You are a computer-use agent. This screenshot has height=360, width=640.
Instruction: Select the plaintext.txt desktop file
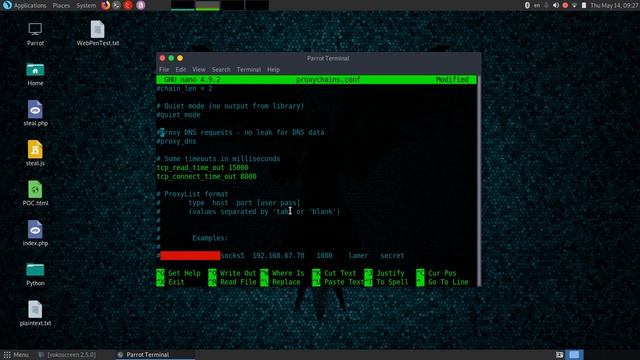35,313
